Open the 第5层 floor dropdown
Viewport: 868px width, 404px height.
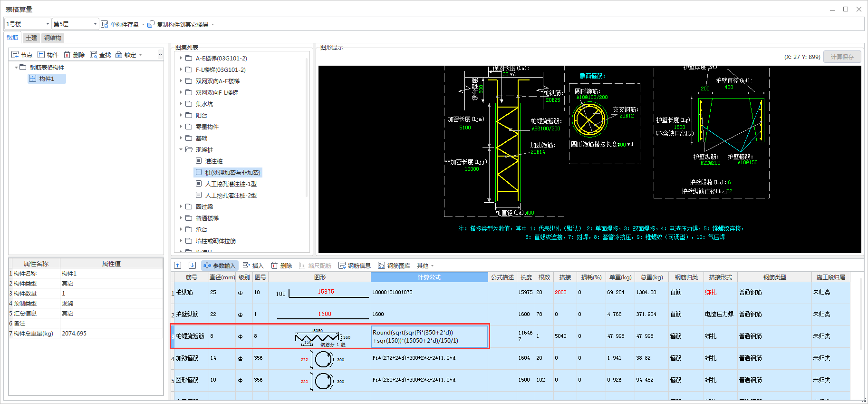point(75,24)
